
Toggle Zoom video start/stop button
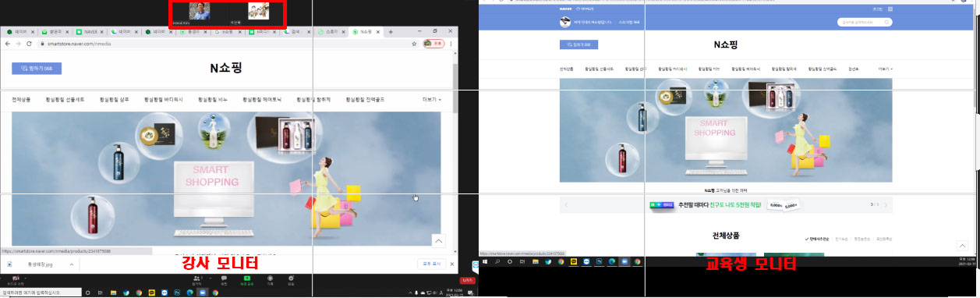point(16,281)
